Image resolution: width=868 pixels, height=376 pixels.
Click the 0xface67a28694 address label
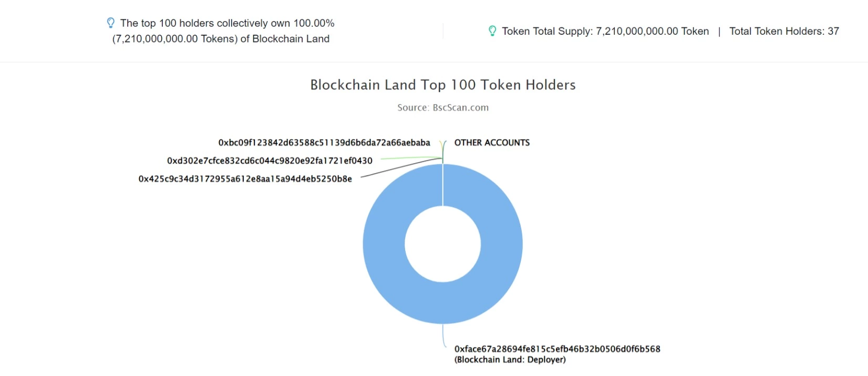pyautogui.click(x=557, y=349)
